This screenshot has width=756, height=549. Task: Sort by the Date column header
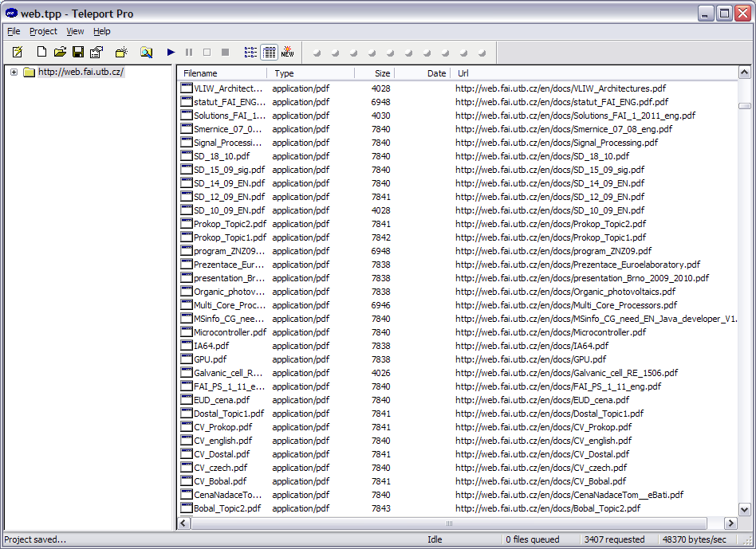click(x=423, y=73)
